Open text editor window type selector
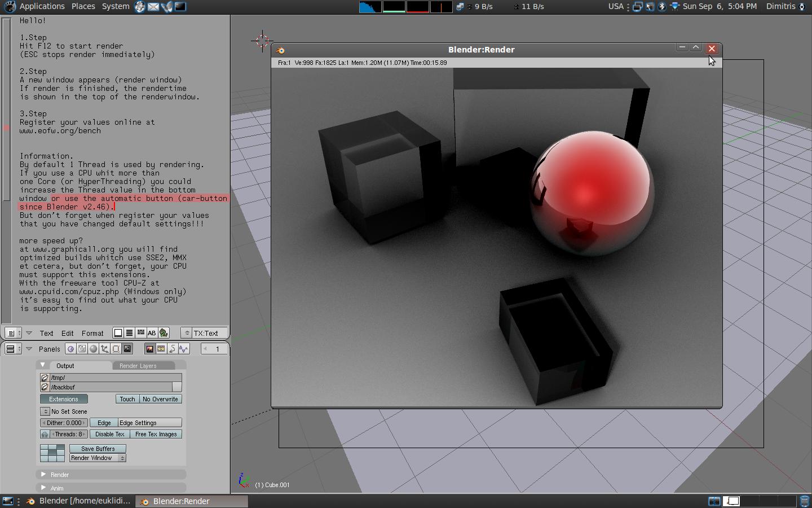 (x=13, y=333)
